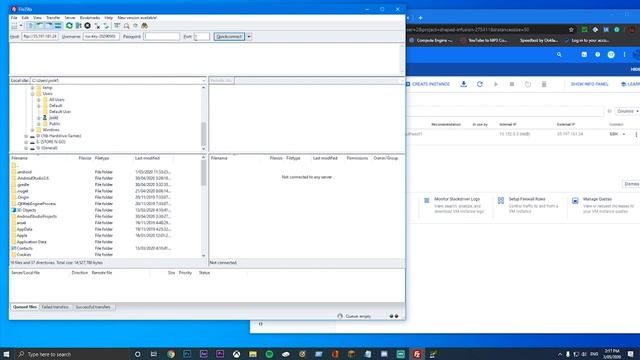Select the Contacts folder row
The height and width of the screenshot is (360, 640).
click(x=106, y=248)
